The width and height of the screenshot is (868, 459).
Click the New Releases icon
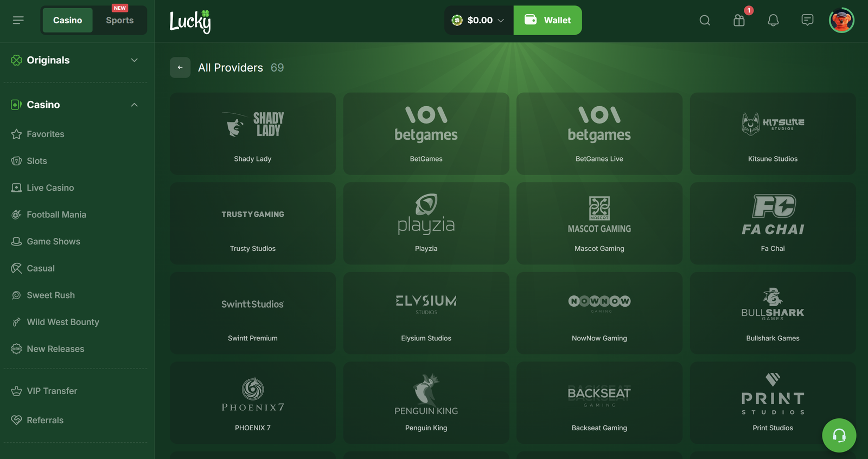[16, 348]
